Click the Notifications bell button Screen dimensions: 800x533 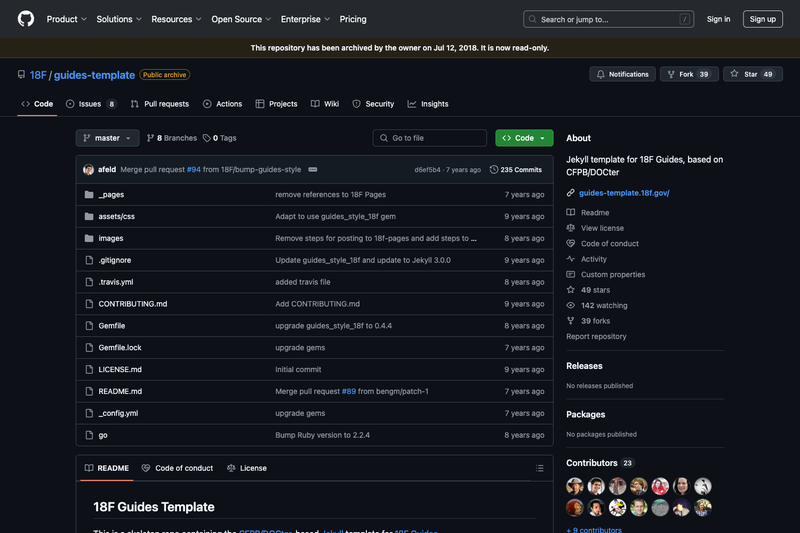[x=622, y=74]
